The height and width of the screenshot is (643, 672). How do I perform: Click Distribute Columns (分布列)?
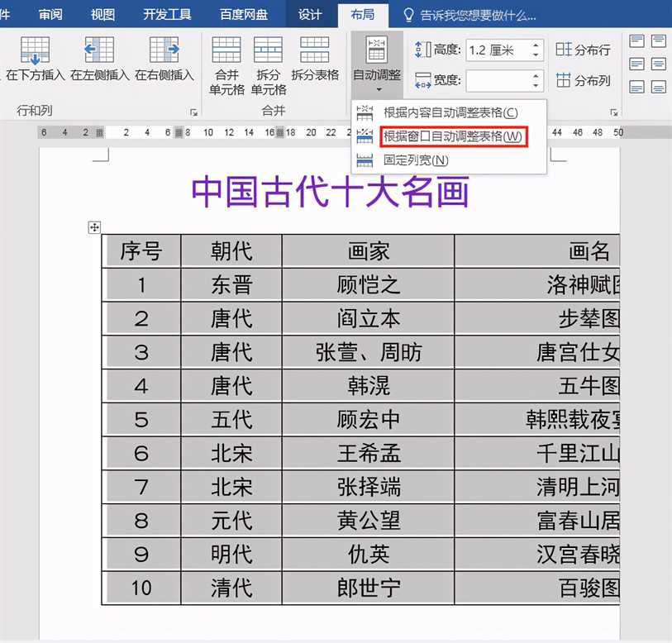click(x=583, y=80)
